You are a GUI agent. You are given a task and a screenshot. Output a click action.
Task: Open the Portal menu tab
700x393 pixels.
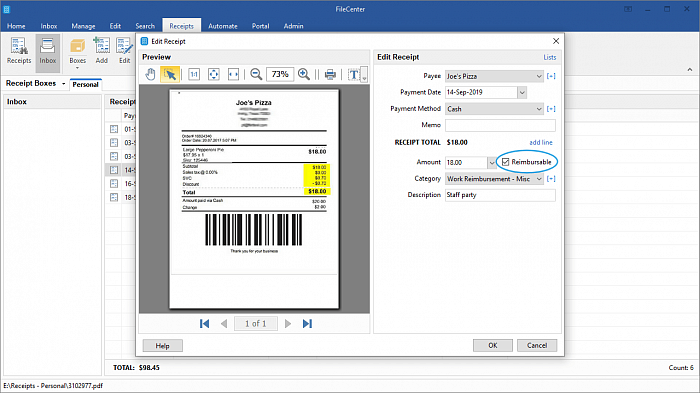click(260, 26)
